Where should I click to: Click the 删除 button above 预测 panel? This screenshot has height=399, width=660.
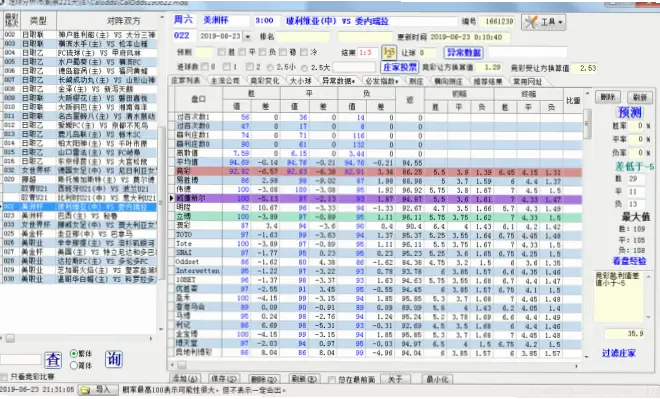tap(608, 98)
